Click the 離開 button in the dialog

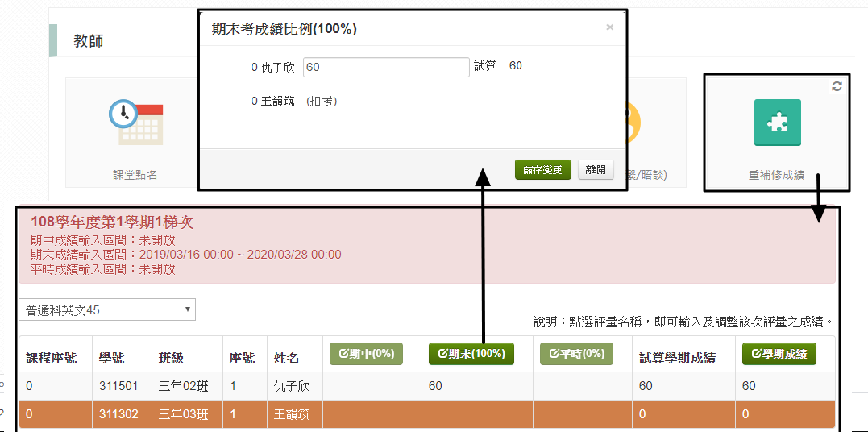click(x=596, y=170)
